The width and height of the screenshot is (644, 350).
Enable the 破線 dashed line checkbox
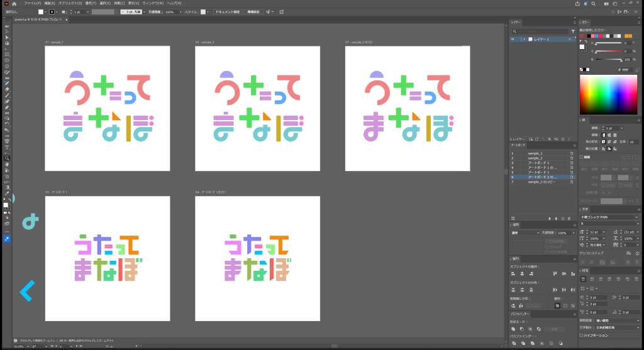pyautogui.click(x=582, y=158)
